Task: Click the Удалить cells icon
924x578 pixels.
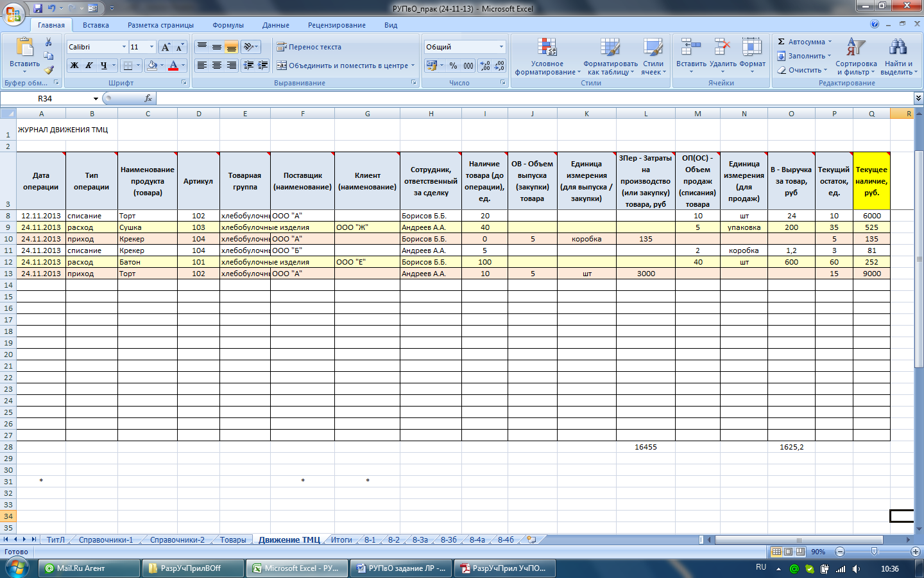Action: point(723,48)
